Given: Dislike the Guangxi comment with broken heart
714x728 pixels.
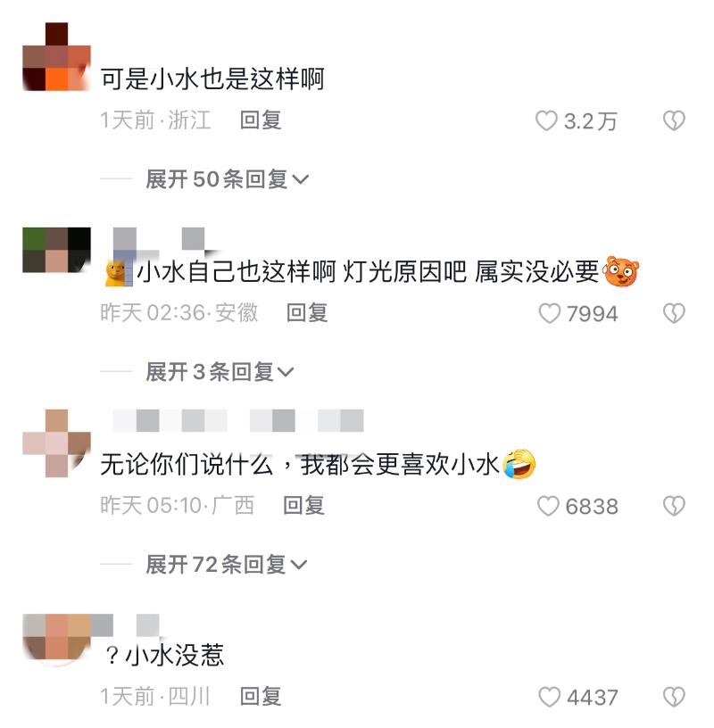Looking at the screenshot, I should coord(674,506).
